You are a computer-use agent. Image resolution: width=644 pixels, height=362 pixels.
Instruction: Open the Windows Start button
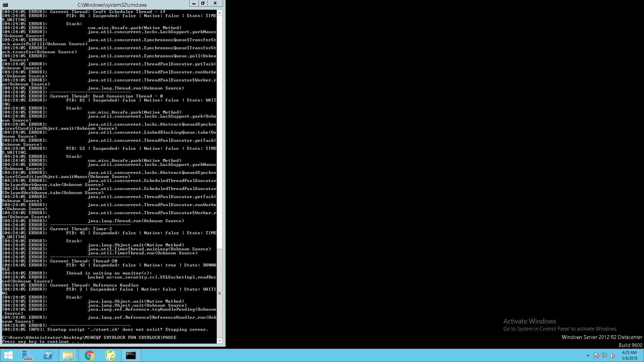click(x=8, y=355)
